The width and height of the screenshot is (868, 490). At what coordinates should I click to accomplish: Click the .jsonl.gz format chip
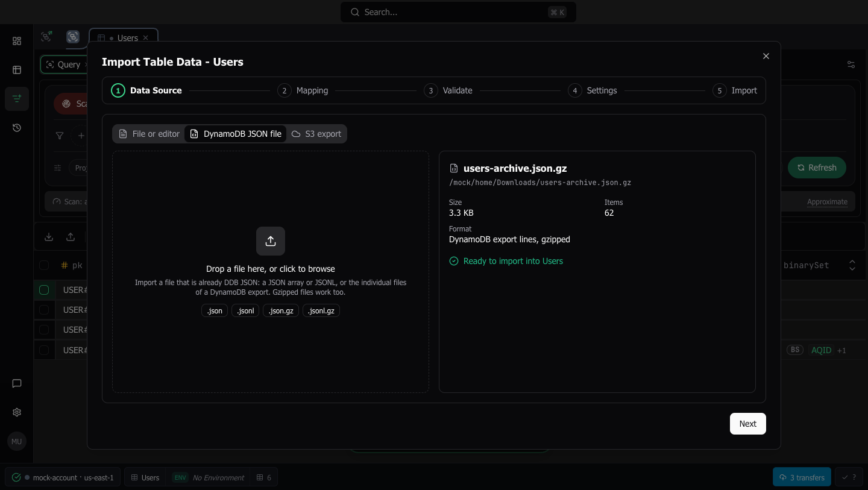[321, 311]
